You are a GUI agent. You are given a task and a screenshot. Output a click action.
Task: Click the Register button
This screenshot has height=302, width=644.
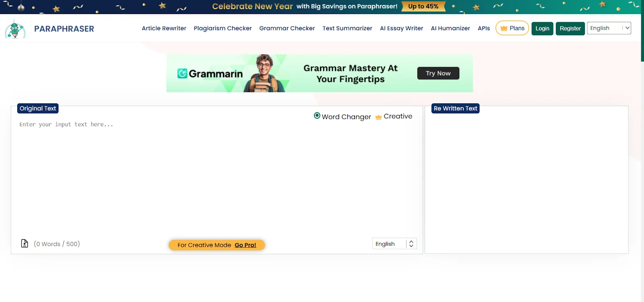coord(570,29)
